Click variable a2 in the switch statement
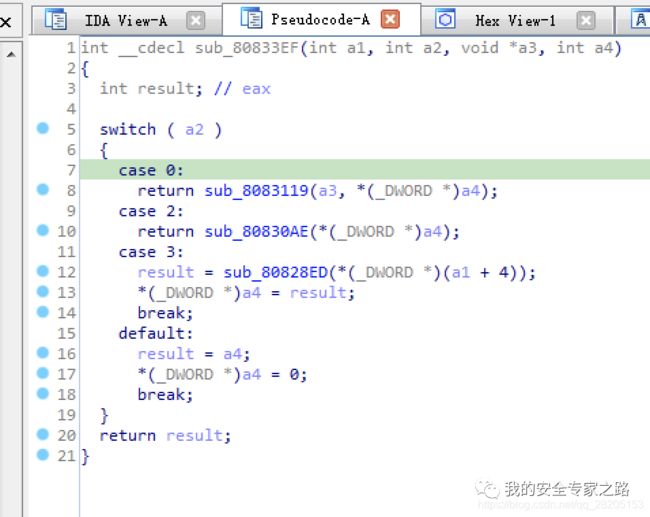This screenshot has width=650, height=517. pyautogui.click(x=194, y=131)
